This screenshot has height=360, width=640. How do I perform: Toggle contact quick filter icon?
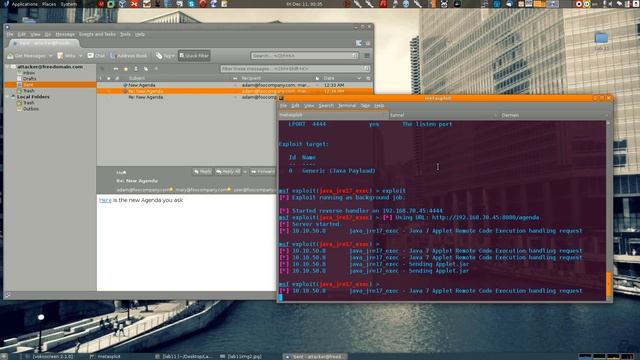tap(136, 69)
